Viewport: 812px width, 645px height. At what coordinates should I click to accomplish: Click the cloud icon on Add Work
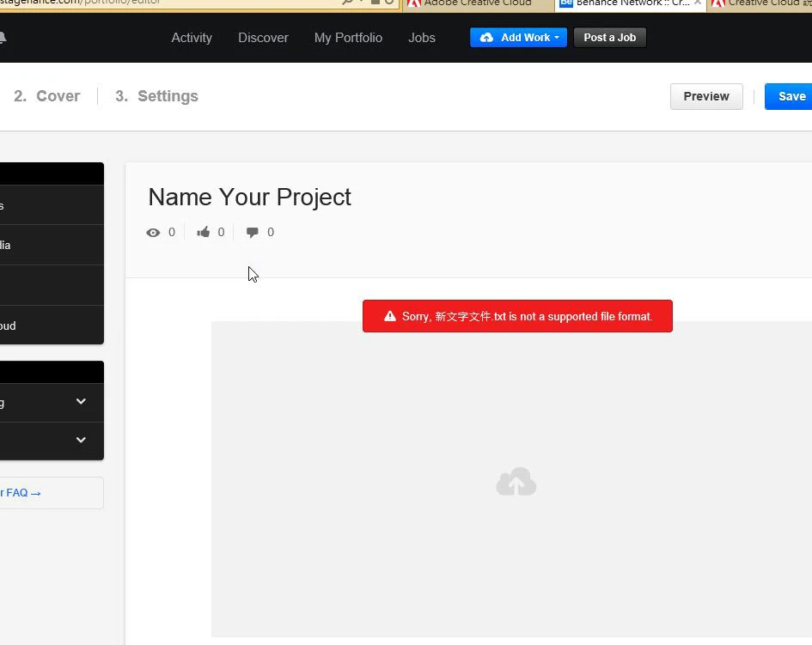(x=486, y=38)
